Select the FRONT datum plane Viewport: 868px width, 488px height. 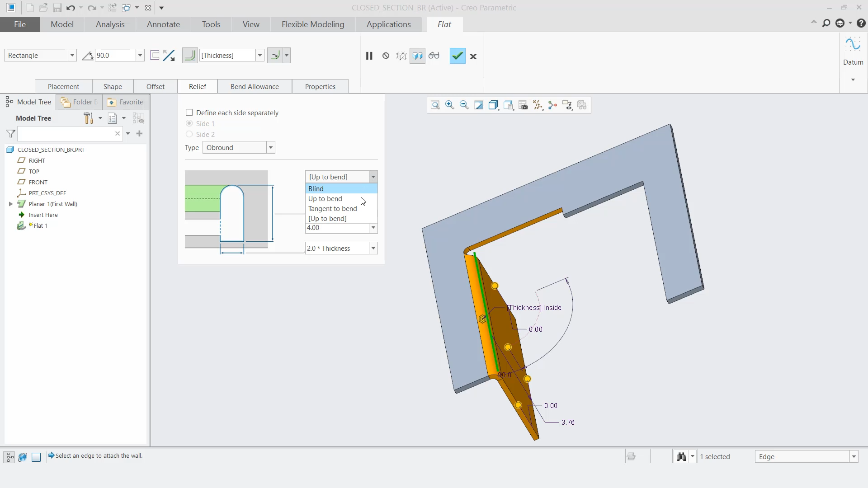click(38, 183)
